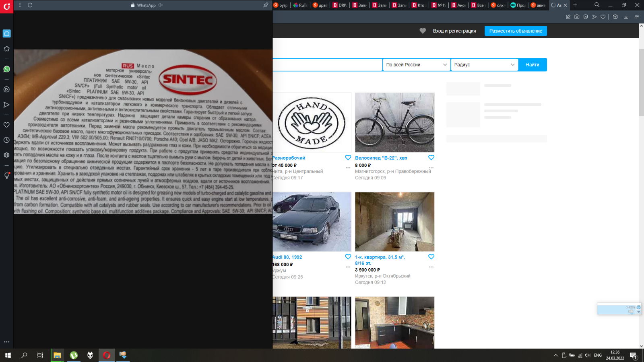The width and height of the screenshot is (644, 362).
Task: Open the Audi car photo thumbnail
Action: point(312,222)
